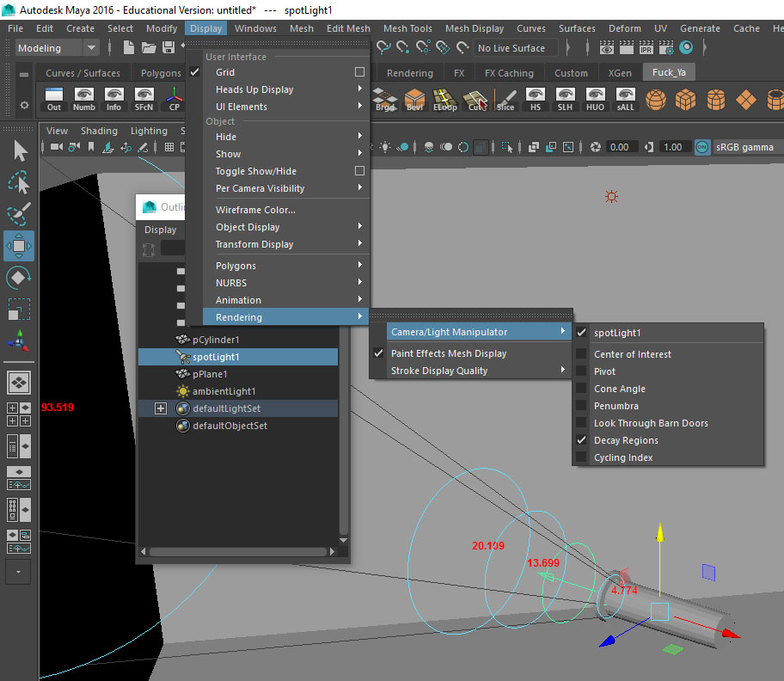Create a polygon cube from shelf
This screenshot has width=784, height=681.
point(685,99)
